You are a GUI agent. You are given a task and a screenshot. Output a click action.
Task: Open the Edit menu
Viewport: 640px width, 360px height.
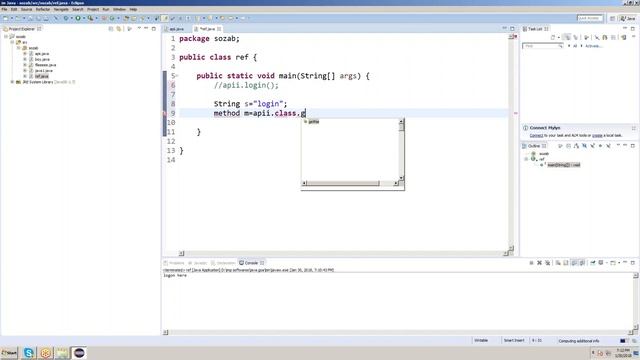click(14, 9)
